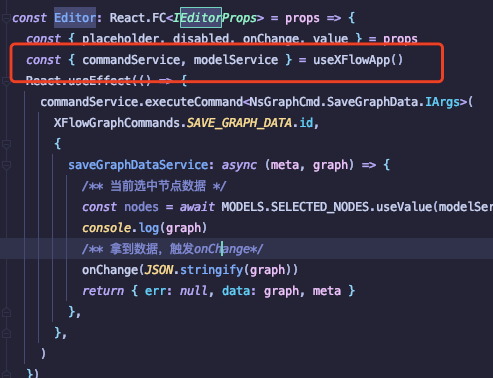Click "value" in the props destructuring
This screenshot has height=378, width=493.
coord(330,39)
